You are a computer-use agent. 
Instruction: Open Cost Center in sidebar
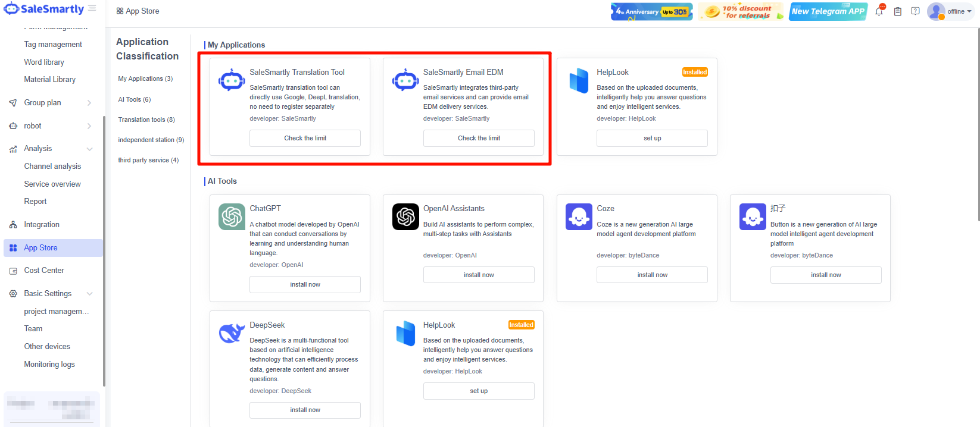pyautogui.click(x=44, y=271)
